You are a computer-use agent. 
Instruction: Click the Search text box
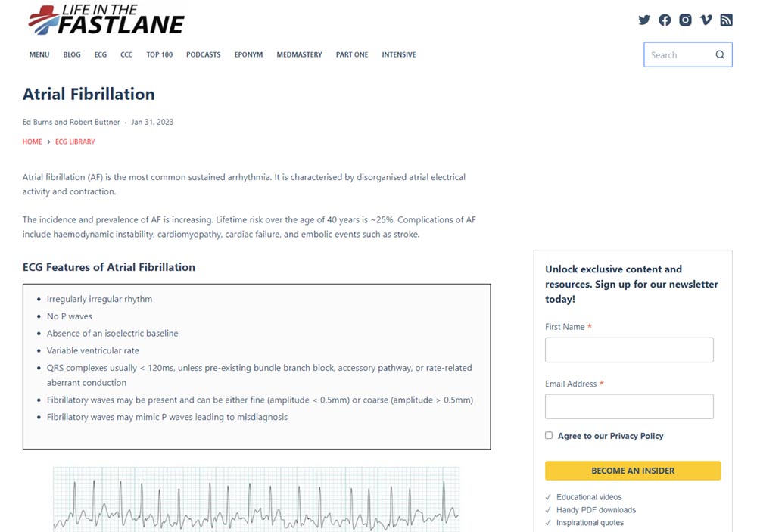pos(678,54)
